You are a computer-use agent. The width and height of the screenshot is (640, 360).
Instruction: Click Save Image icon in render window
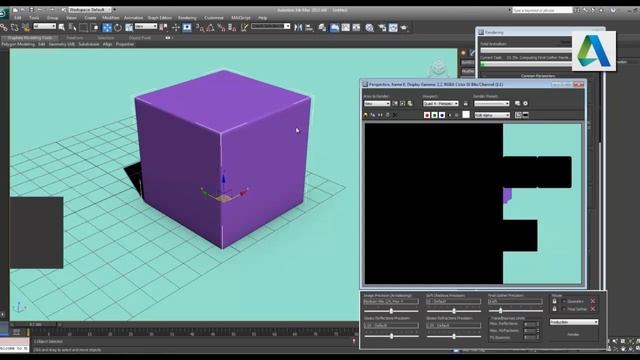point(365,115)
